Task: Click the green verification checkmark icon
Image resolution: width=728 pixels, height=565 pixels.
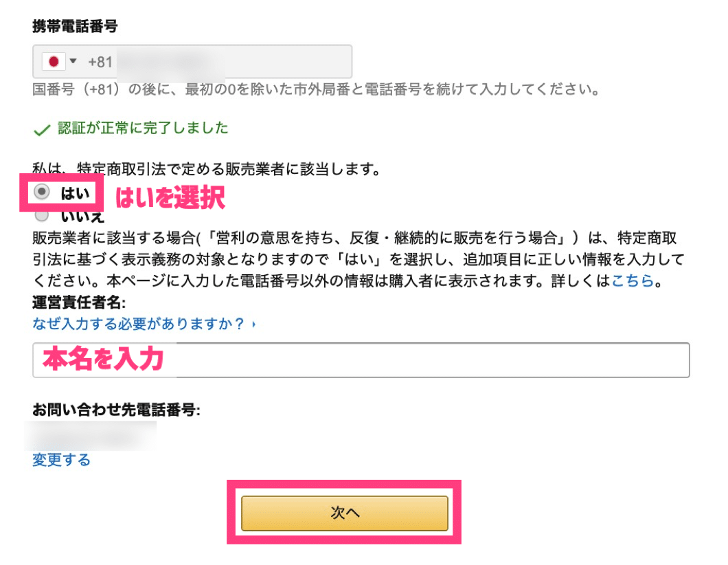Action: click(x=42, y=130)
